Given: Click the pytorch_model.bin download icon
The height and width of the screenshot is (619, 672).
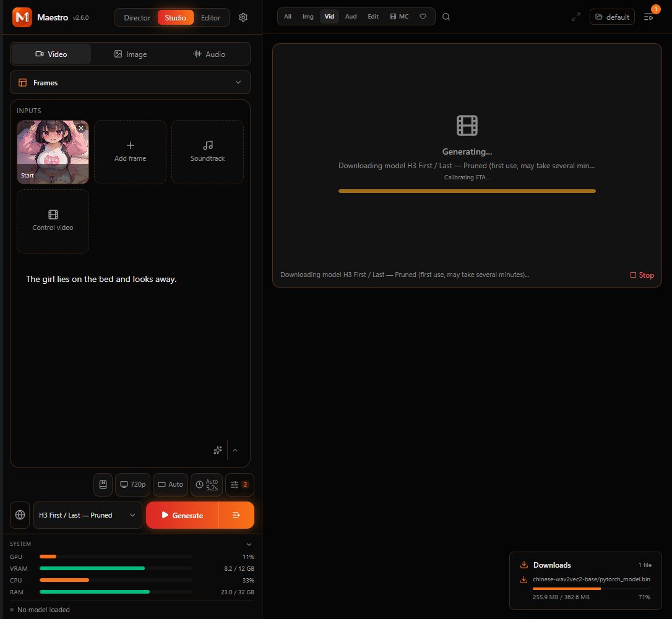Looking at the screenshot, I should [x=523, y=579].
